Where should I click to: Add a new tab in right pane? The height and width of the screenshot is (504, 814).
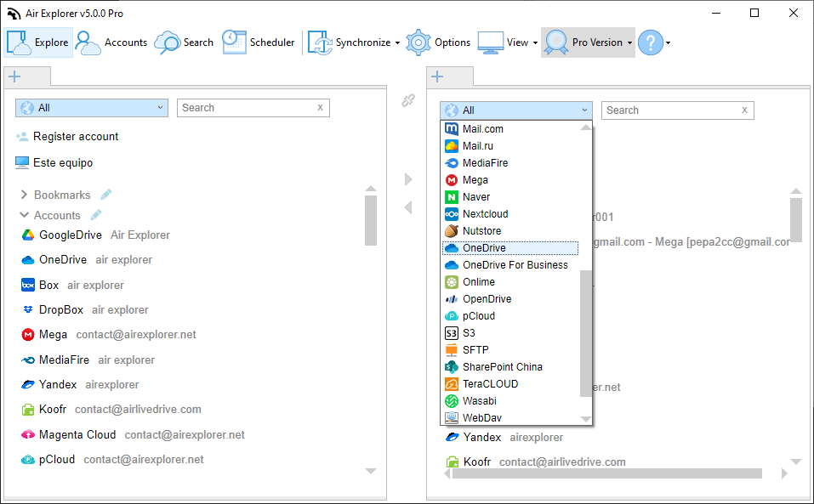pyautogui.click(x=438, y=76)
